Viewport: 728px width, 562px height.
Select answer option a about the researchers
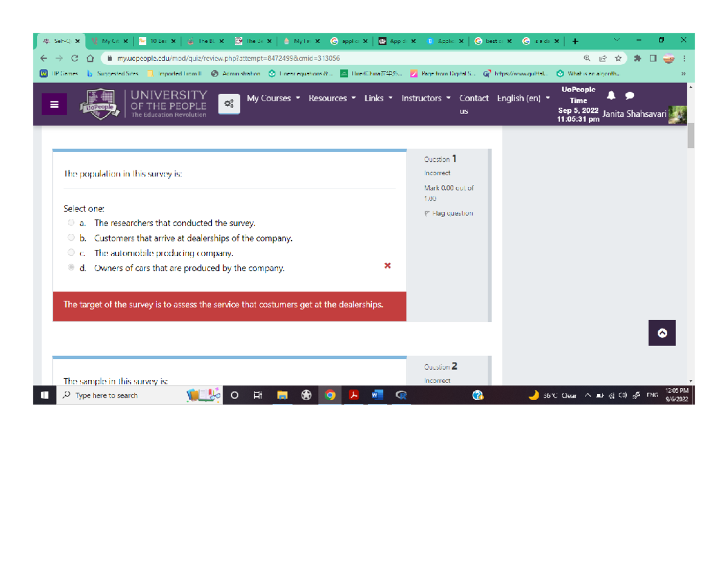click(x=72, y=222)
